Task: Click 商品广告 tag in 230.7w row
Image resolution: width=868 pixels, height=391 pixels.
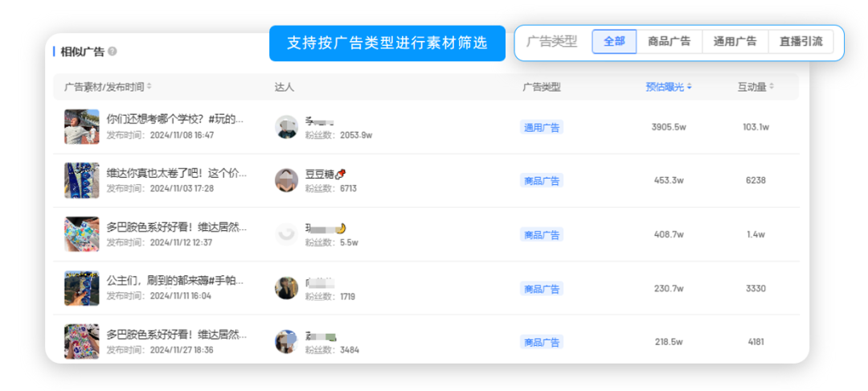Action: (542, 289)
